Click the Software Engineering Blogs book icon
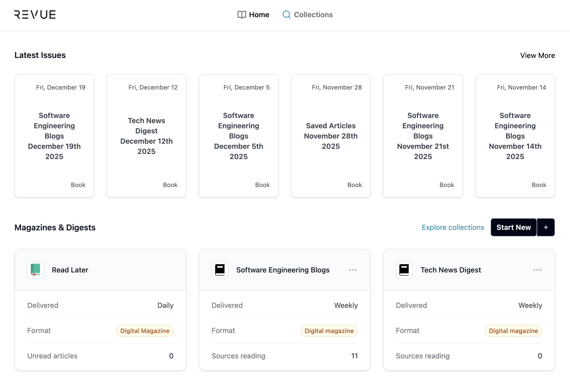Screen dimensions: 570x392 220,270
